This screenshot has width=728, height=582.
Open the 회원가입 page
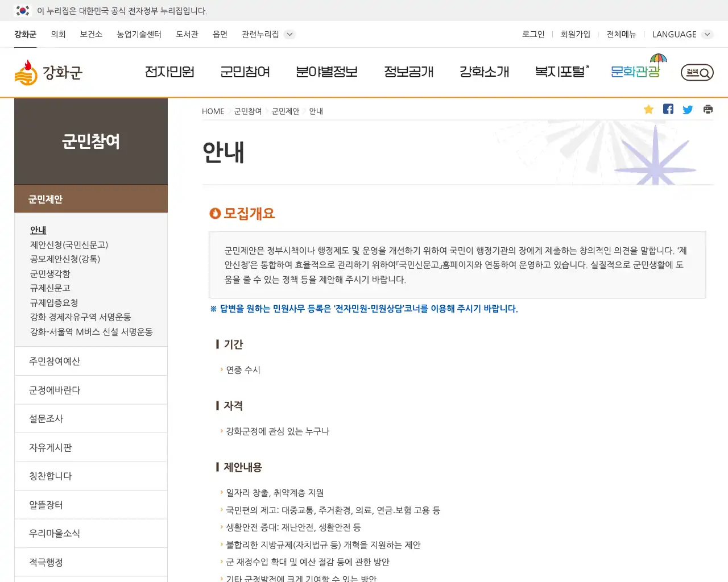point(576,34)
